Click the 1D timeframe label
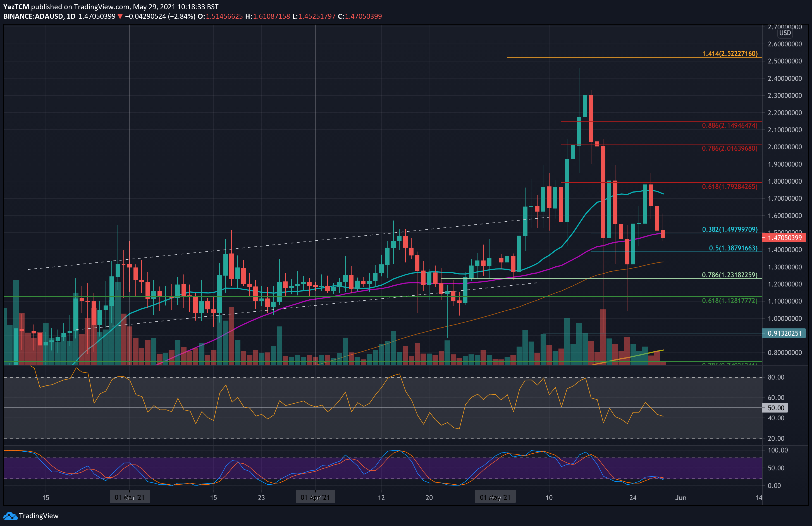The image size is (812, 526). click(71, 16)
